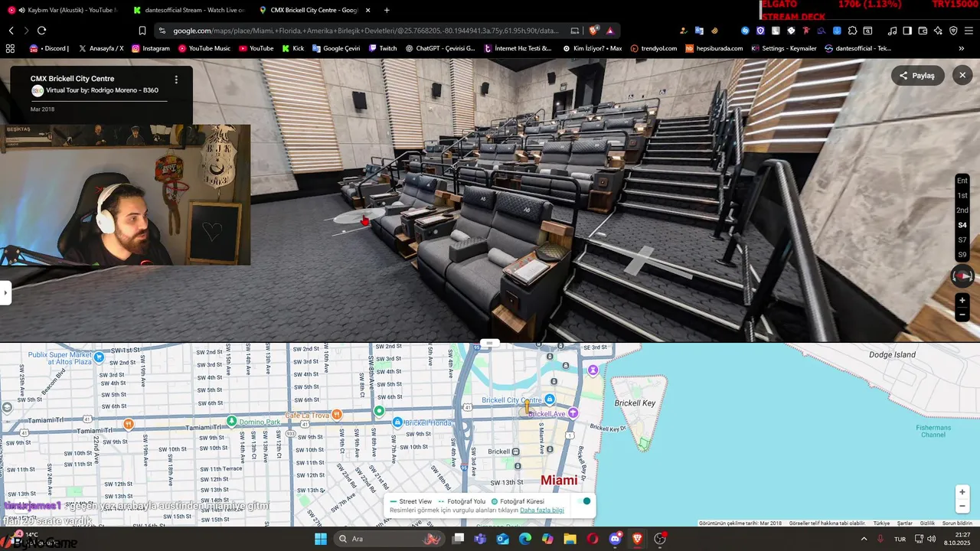The height and width of the screenshot is (551, 980).
Task: Open the hepsiburada.com bookmark
Action: (714, 48)
